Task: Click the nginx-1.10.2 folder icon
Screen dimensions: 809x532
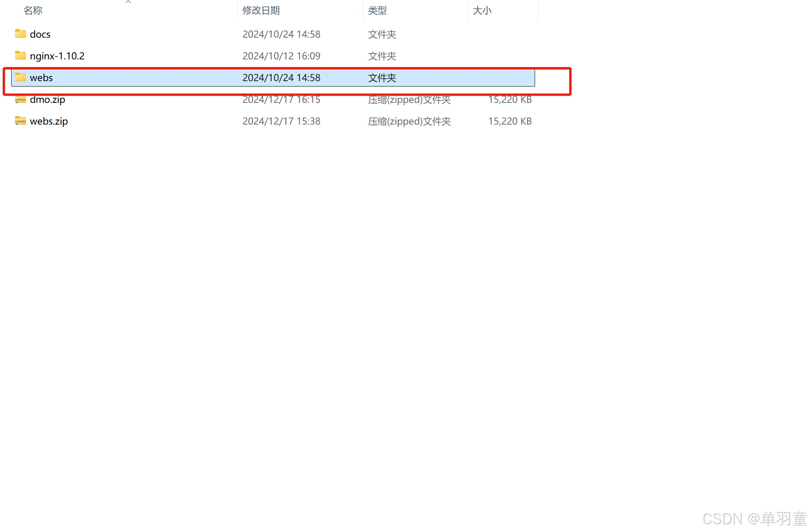Action: pyautogui.click(x=20, y=55)
